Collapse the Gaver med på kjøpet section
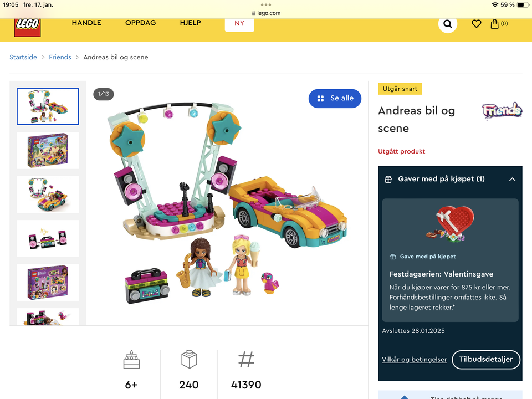Image resolution: width=532 pixels, height=399 pixels. pos(512,179)
